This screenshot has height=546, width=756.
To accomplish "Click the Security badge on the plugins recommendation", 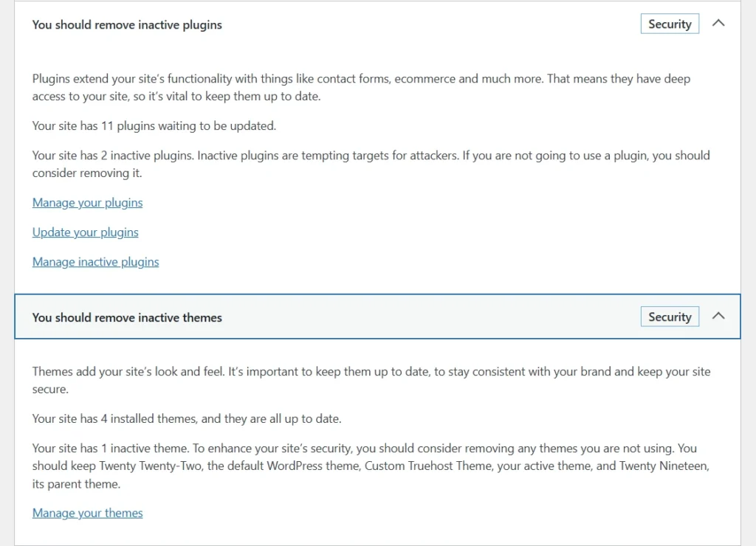I will coord(669,23).
